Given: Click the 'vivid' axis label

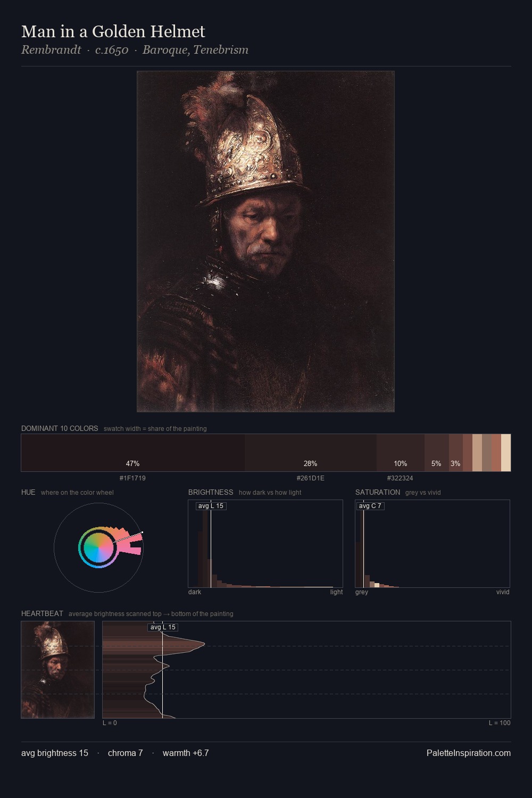Looking at the screenshot, I should pos(503,592).
